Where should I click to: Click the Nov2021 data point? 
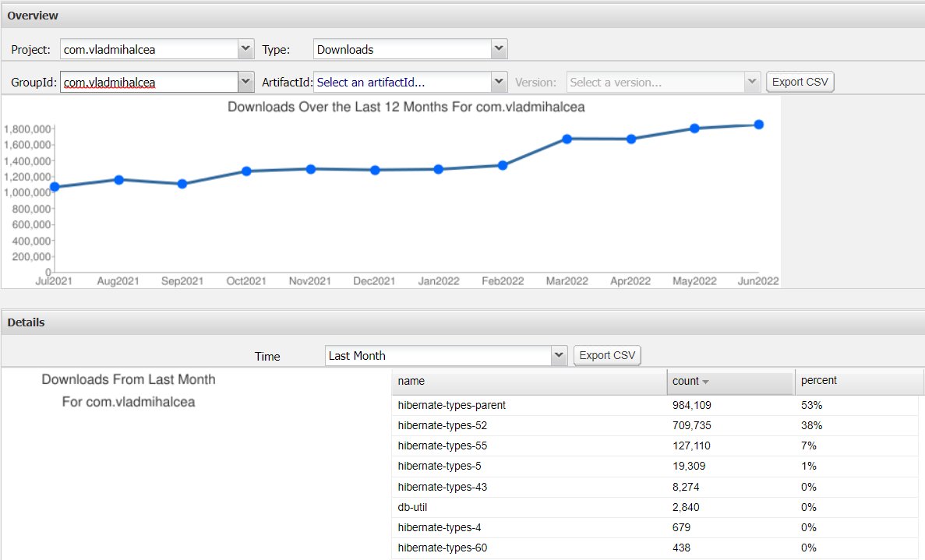pos(311,169)
